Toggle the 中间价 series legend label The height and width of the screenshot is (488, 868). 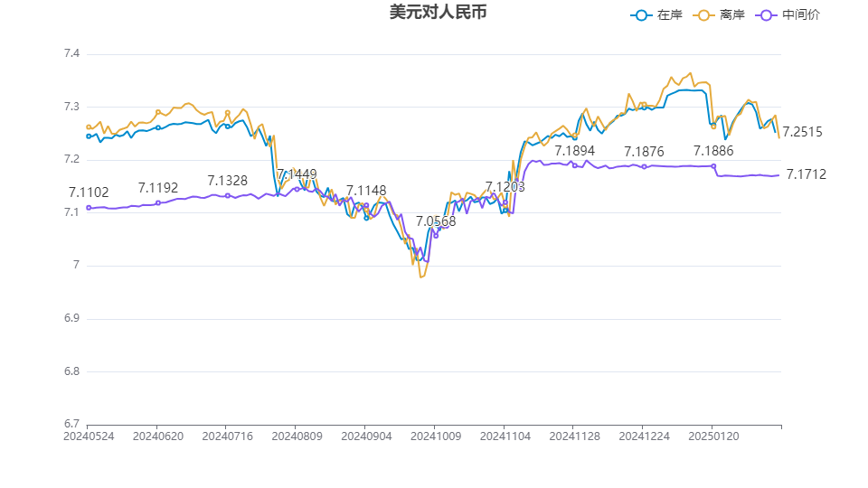801,15
